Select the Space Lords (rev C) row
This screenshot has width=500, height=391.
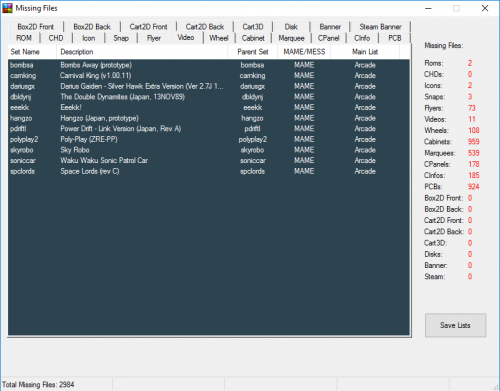click(x=209, y=171)
